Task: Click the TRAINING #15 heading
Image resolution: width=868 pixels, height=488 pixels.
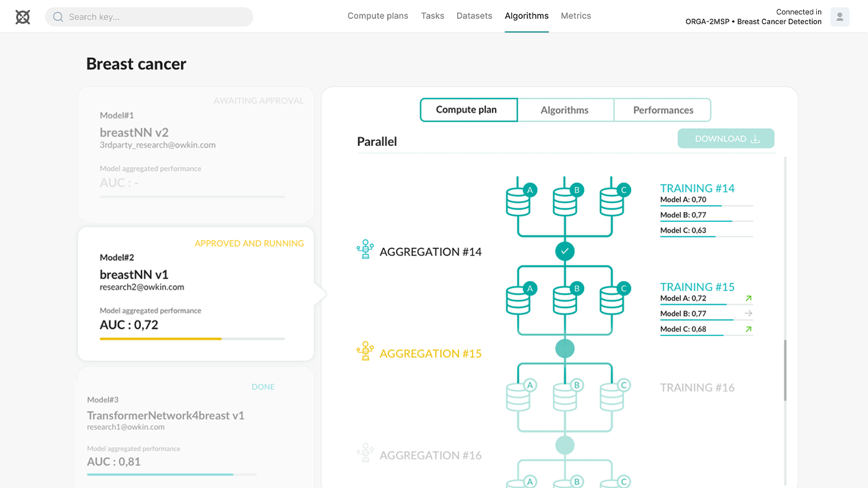Action: click(697, 287)
